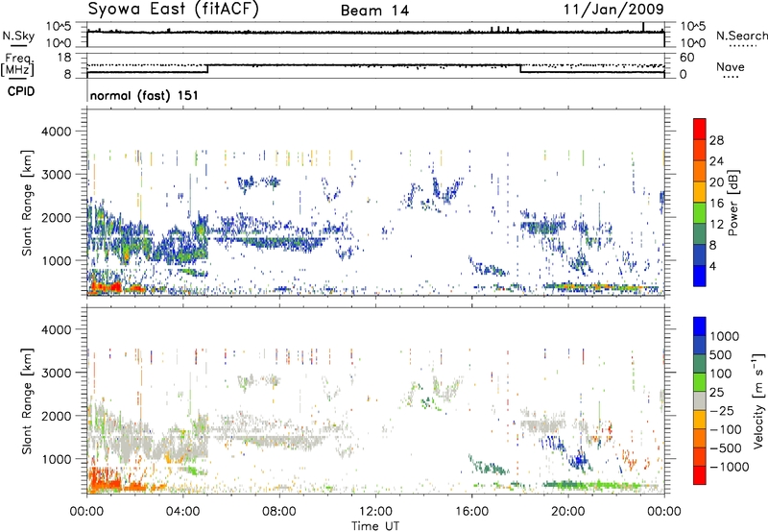768x532 pixels.
Task: Select the 'Power [dB]' colorbar title
Action: coord(732,203)
